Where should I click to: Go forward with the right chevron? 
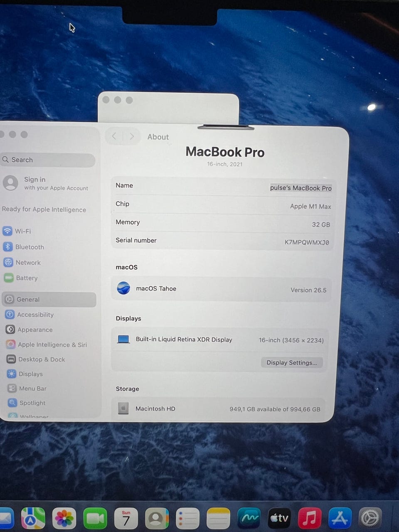click(132, 136)
